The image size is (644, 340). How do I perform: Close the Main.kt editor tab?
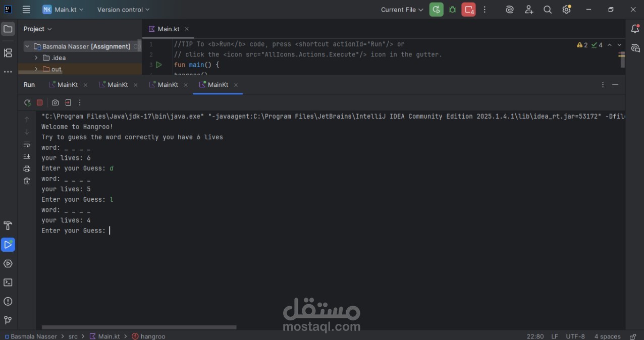tap(187, 29)
